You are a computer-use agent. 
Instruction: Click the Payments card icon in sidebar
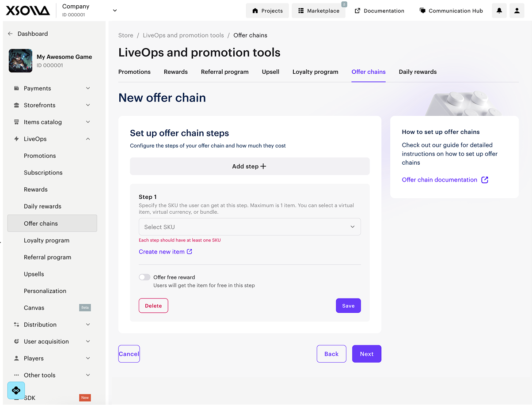coord(16,88)
